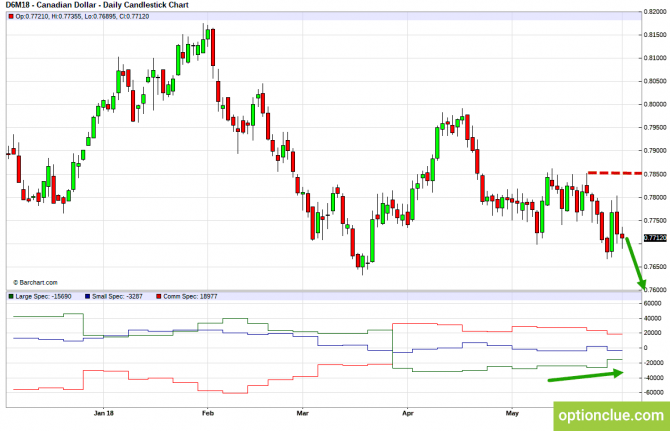Click the 'Apr' date axis label
Screen dimensions: 670x431
tap(408, 413)
